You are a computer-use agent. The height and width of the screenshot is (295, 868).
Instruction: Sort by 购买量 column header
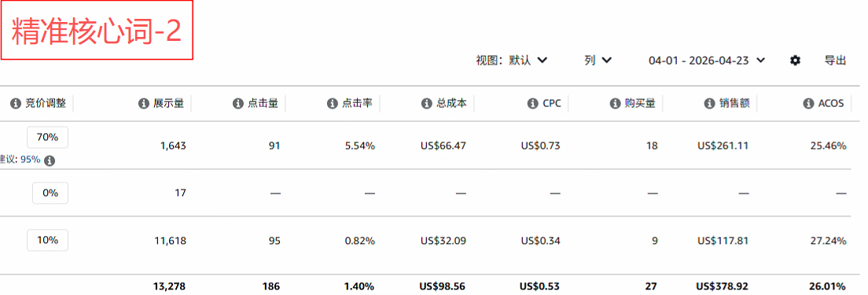(640, 104)
